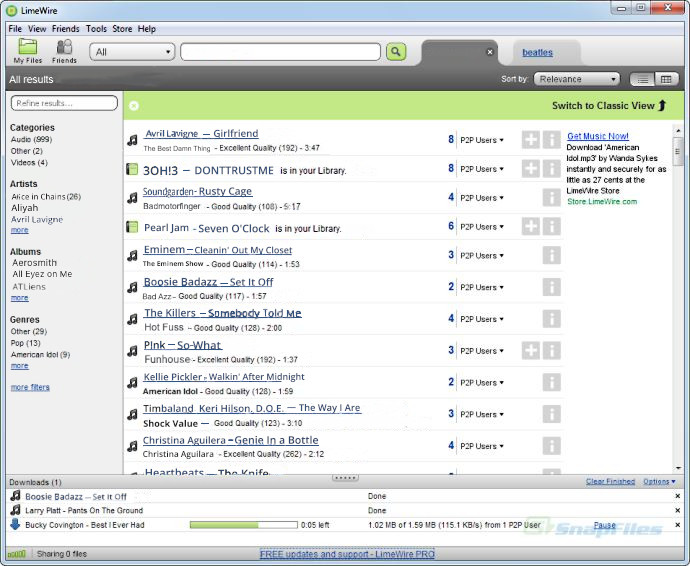Dismiss the green Classic View banner
The image size is (690, 566).
[x=134, y=106]
